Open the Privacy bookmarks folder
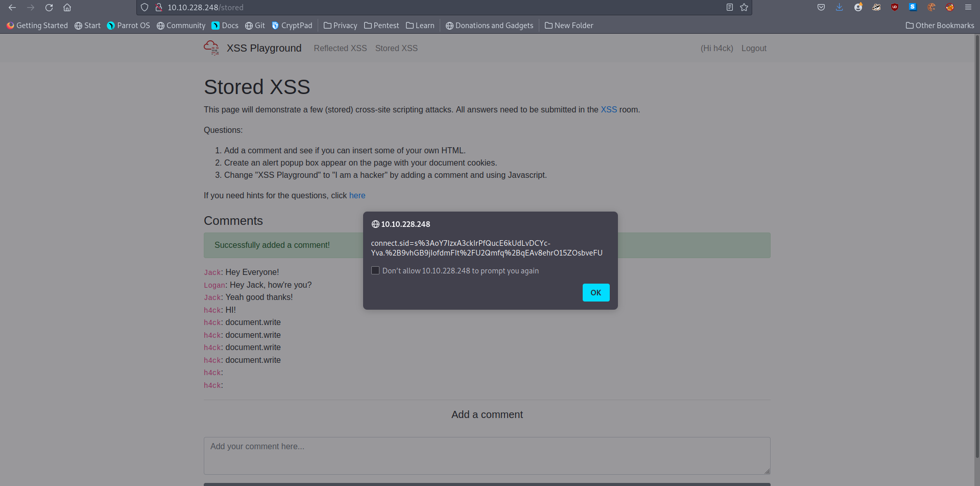The height and width of the screenshot is (486, 980). tap(340, 26)
